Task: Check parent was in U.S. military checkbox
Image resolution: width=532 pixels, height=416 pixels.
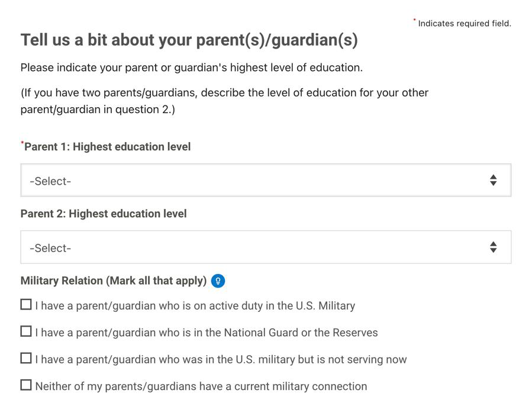Action: [26, 359]
